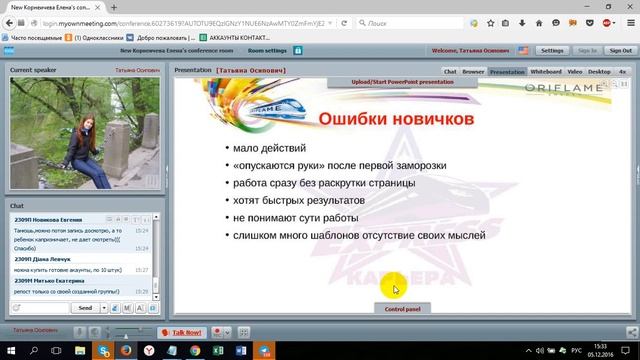Image resolution: width=640 pixels, height=360 pixels.
Task: Open Excel from the Windows taskbar
Action: point(218,351)
